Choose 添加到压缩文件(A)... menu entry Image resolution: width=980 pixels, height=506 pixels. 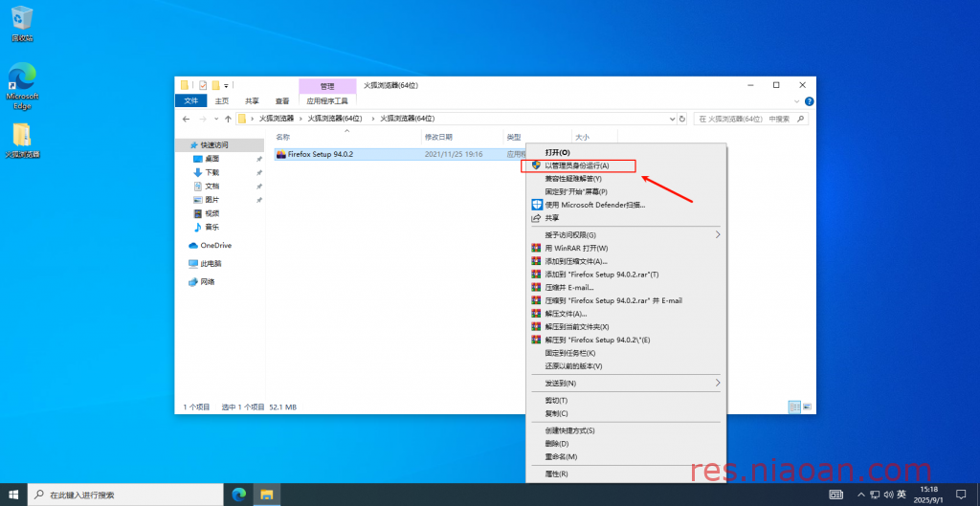626,261
